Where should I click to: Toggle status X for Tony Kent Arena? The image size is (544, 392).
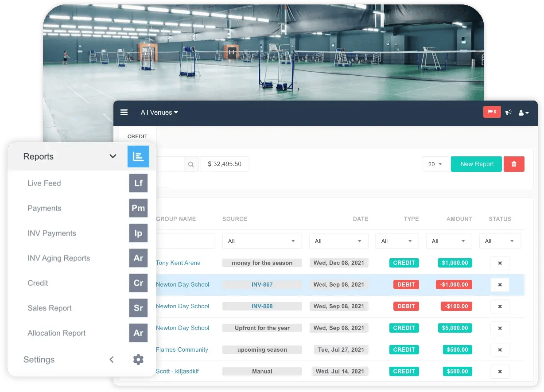[500, 263]
